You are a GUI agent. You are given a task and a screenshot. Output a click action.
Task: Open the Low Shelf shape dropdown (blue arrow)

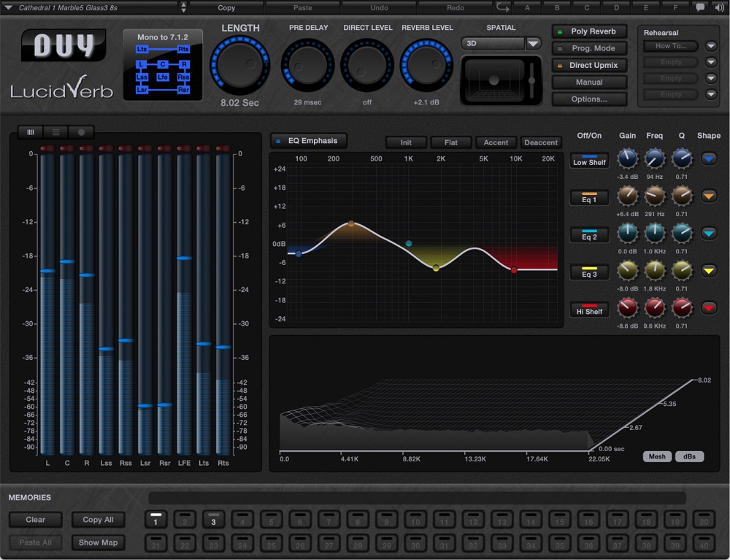(709, 159)
